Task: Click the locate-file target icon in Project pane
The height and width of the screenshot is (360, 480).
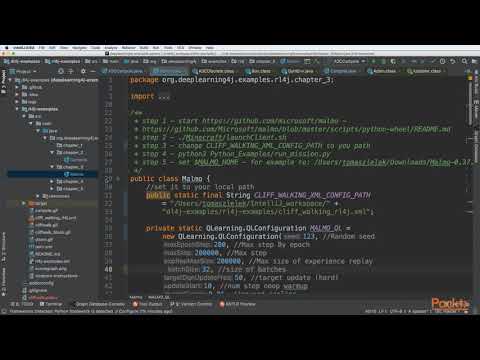Action: click(x=61, y=71)
